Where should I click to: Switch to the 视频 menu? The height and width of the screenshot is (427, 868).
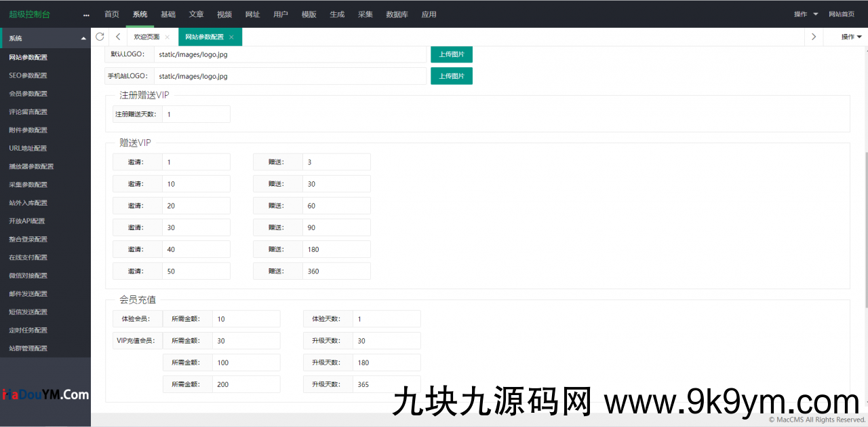(x=224, y=14)
